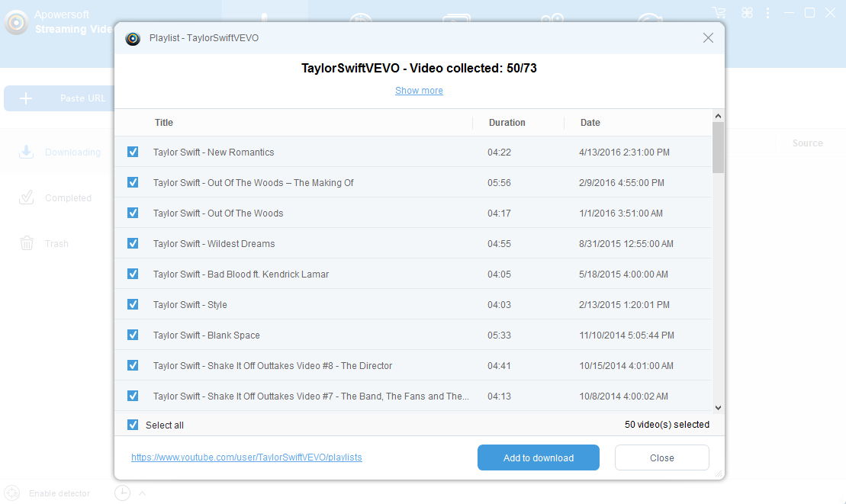Click Taylor Swift - Wildest Dreams title

(214, 244)
